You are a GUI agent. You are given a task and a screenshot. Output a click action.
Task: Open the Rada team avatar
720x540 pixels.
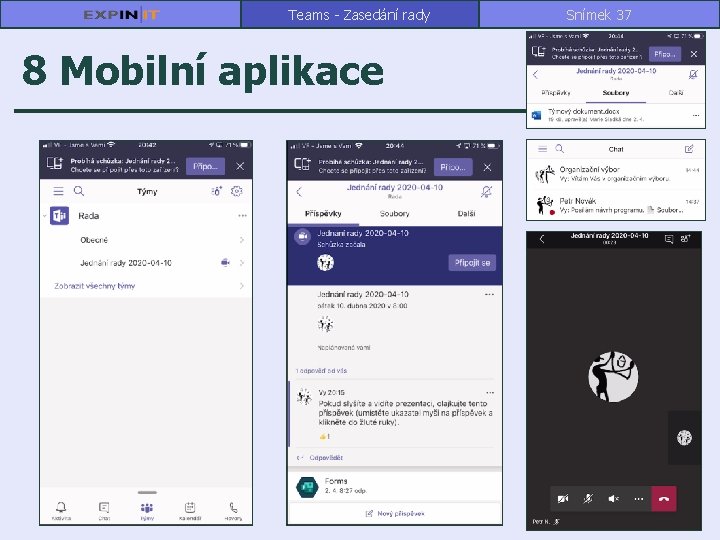tap(59, 216)
